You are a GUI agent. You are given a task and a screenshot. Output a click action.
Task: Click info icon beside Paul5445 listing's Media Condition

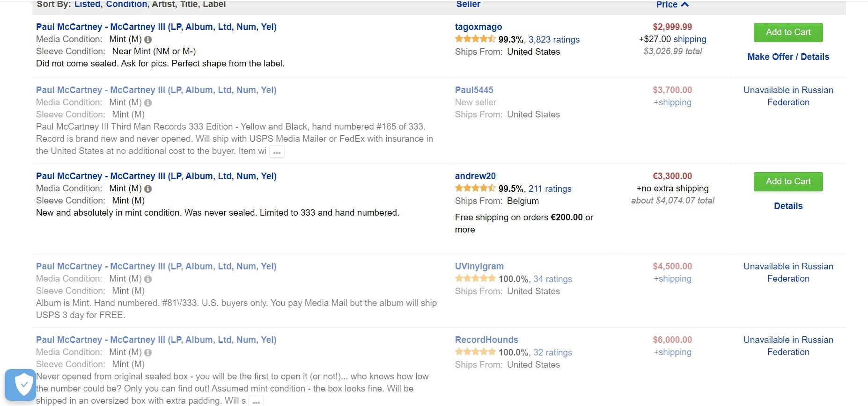[148, 102]
